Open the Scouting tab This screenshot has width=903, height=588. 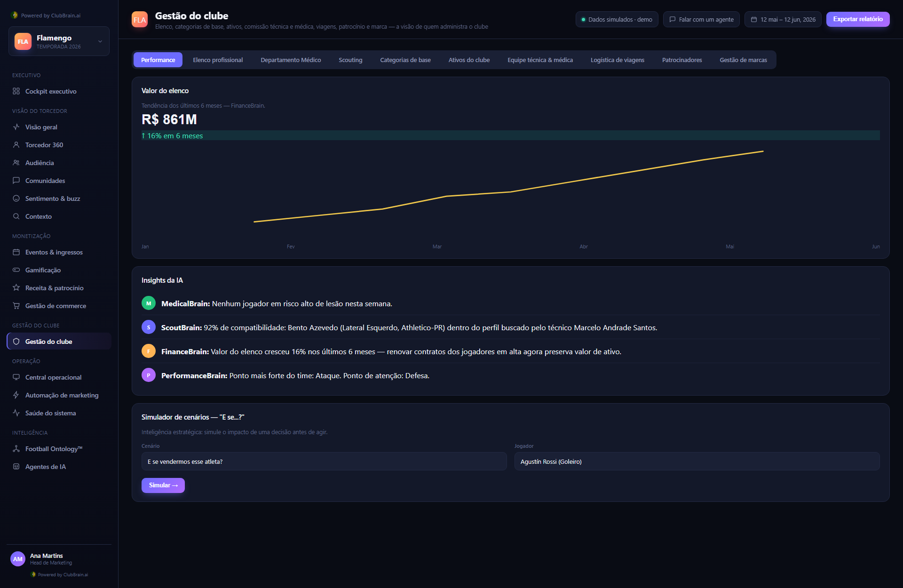tap(350, 60)
